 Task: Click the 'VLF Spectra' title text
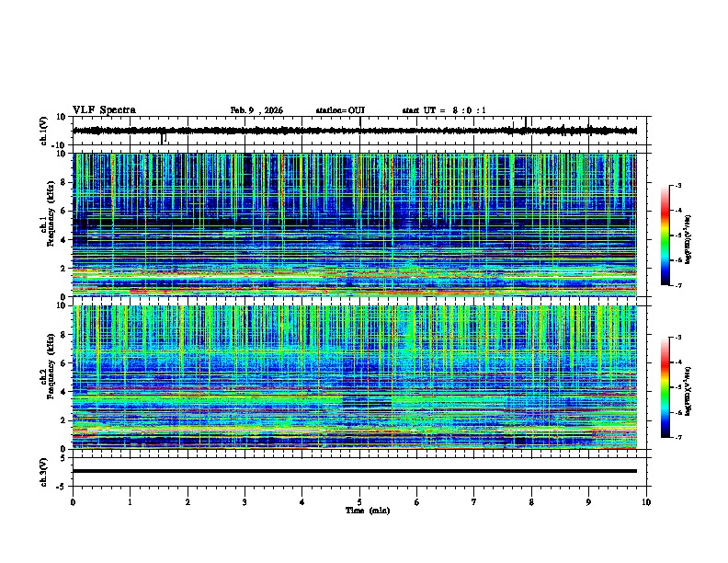click(104, 110)
